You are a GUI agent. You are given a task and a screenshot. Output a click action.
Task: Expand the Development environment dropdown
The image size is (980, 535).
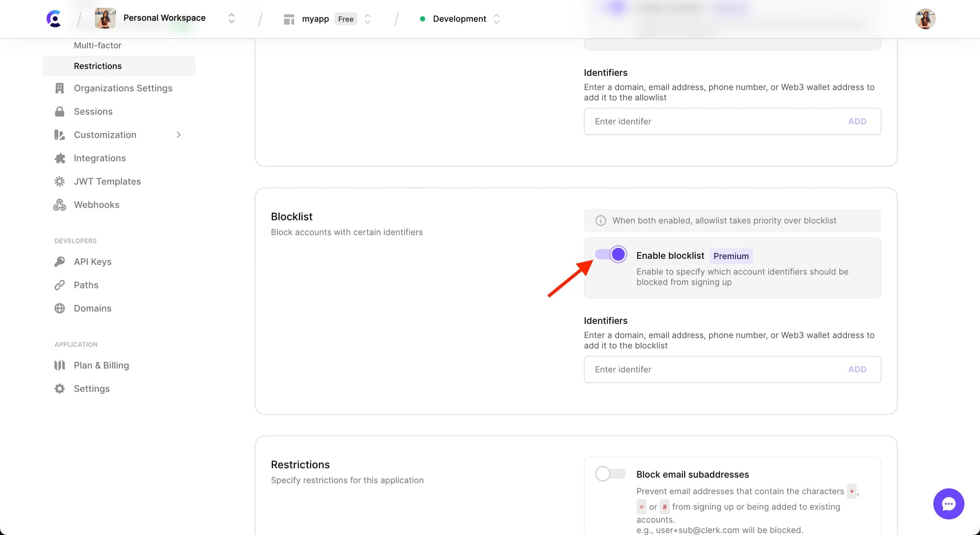[496, 19]
